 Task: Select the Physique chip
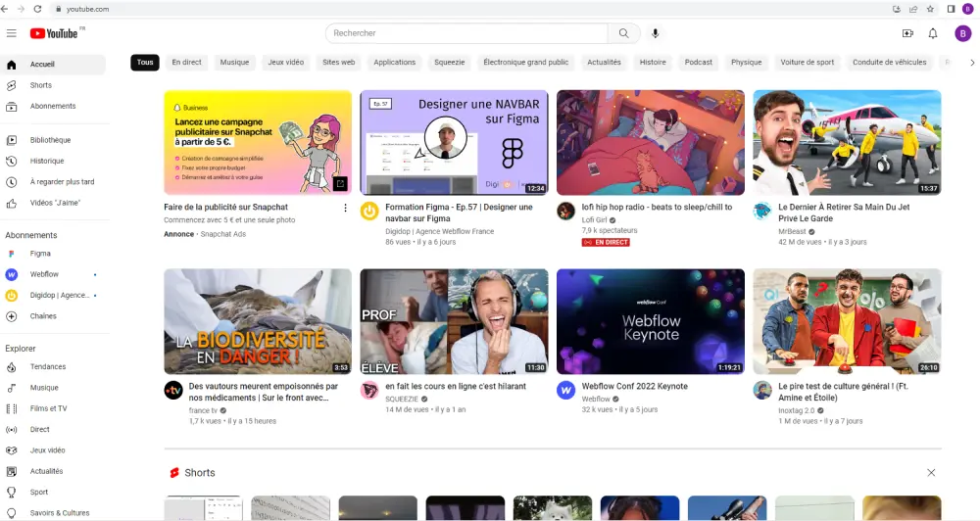(x=746, y=63)
